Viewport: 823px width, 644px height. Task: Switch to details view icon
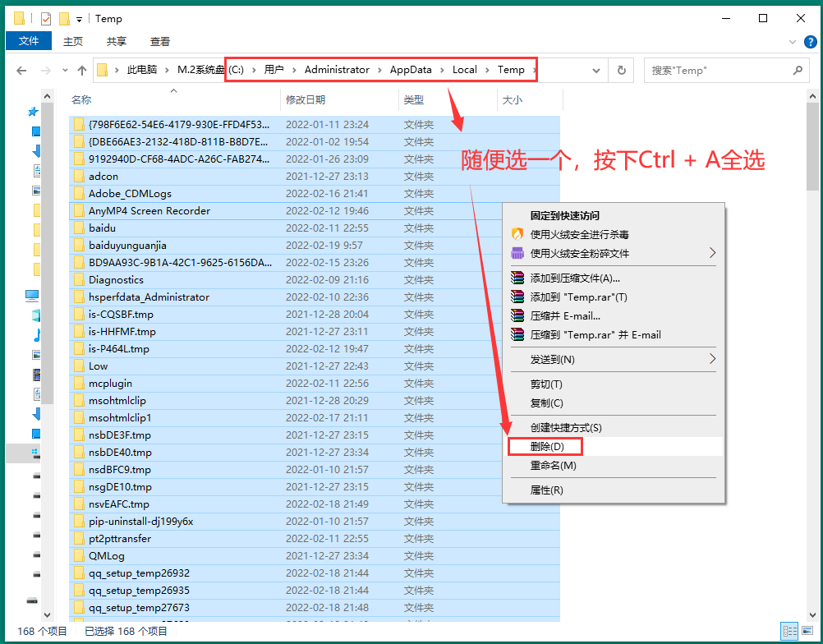[789, 632]
